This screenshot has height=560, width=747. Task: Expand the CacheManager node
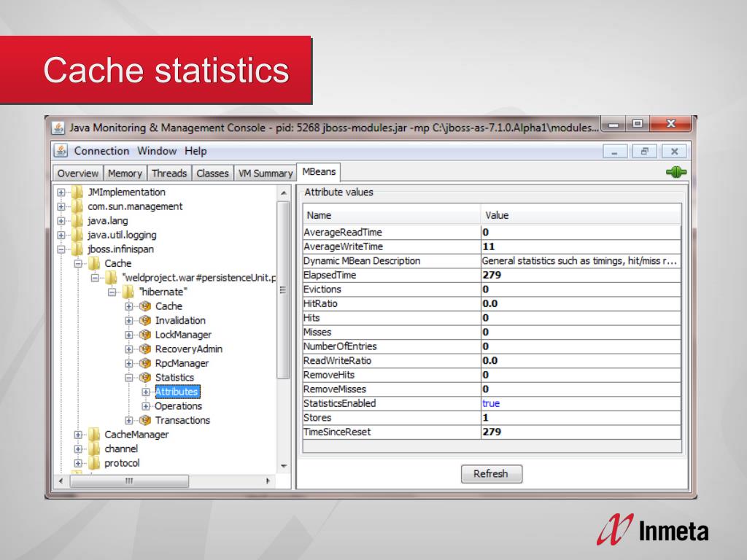[78, 435]
